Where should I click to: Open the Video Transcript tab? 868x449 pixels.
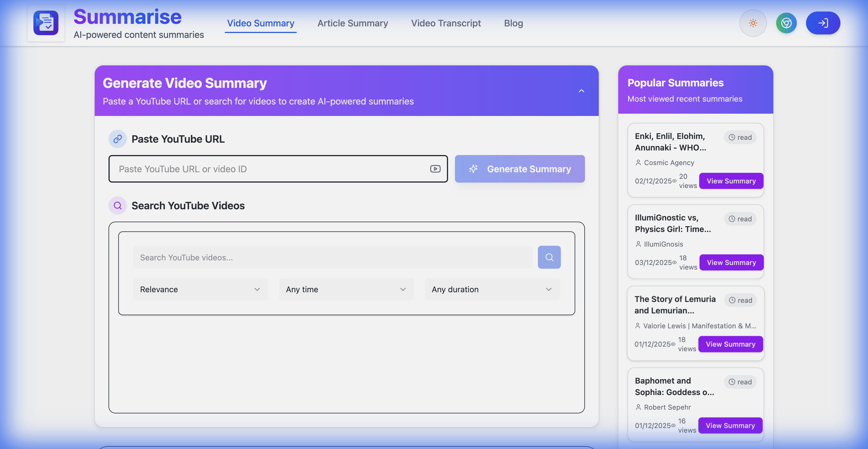pos(445,23)
